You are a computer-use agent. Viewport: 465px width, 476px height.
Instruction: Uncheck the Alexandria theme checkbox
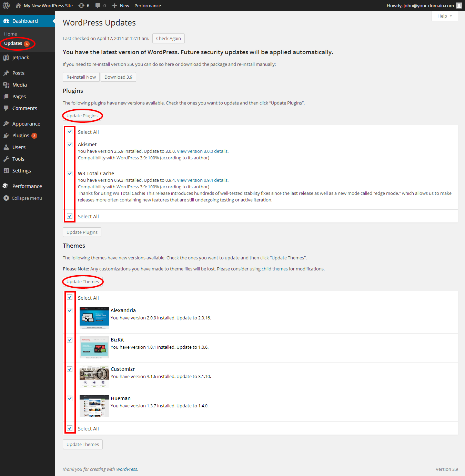pos(70,310)
